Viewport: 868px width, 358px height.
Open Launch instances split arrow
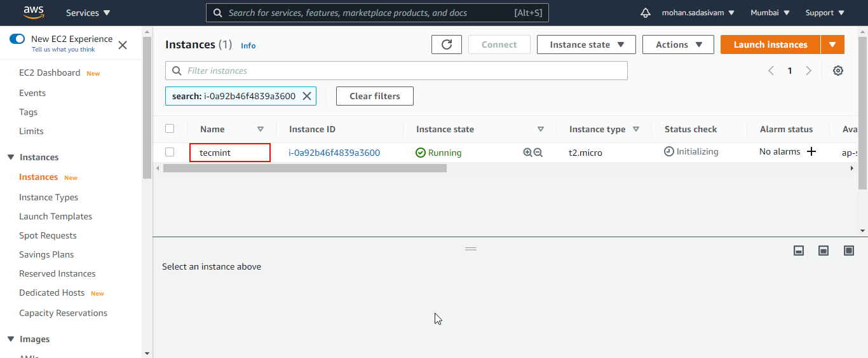(832, 45)
